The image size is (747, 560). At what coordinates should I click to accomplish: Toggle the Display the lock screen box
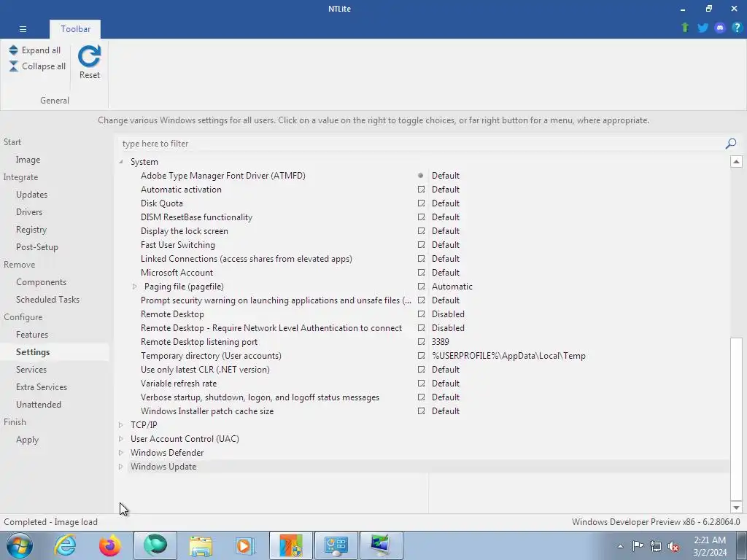pos(421,230)
